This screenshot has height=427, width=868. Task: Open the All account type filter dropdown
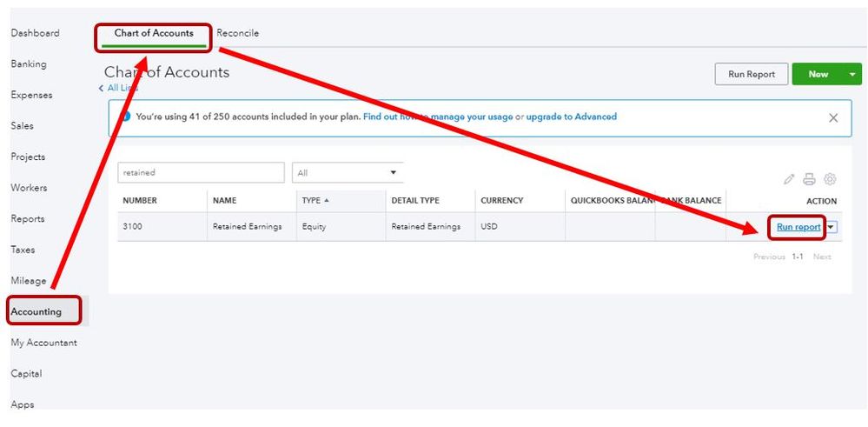click(348, 173)
